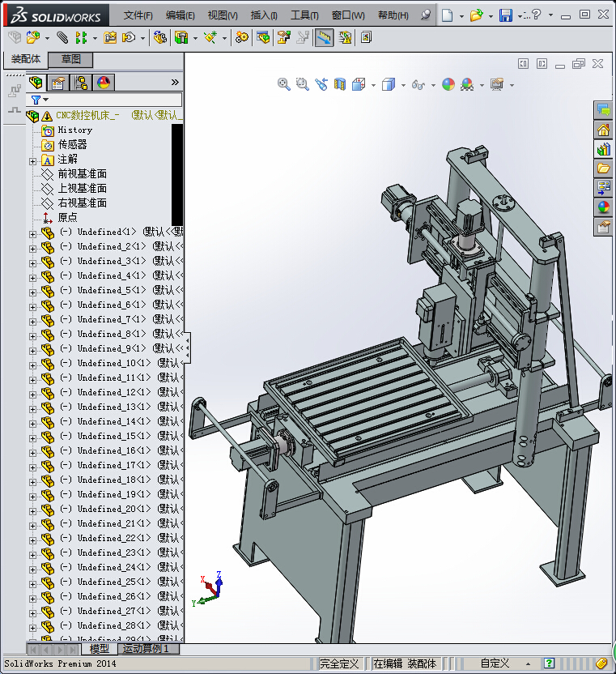
Task: Open the ConfigurationManager tab icon
Action: click(x=81, y=83)
